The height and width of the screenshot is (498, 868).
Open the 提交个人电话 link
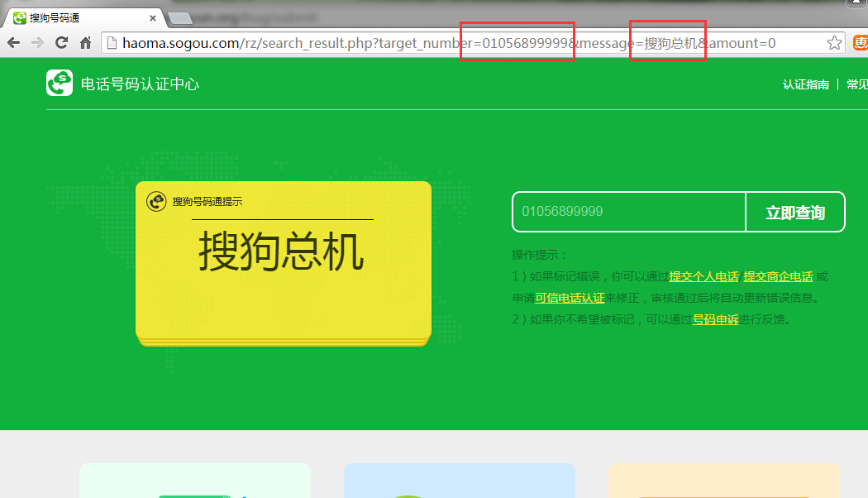point(703,276)
